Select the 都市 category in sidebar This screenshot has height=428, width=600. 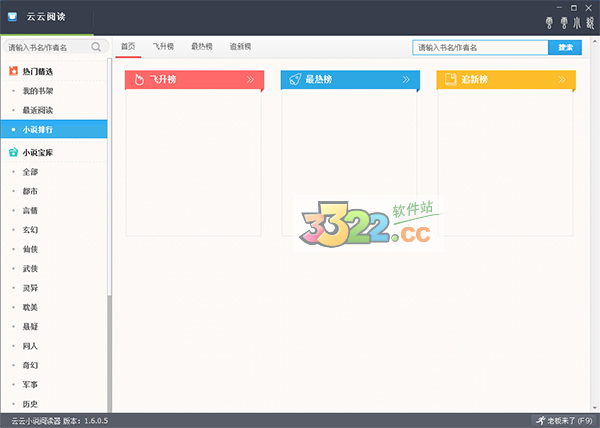[31, 191]
